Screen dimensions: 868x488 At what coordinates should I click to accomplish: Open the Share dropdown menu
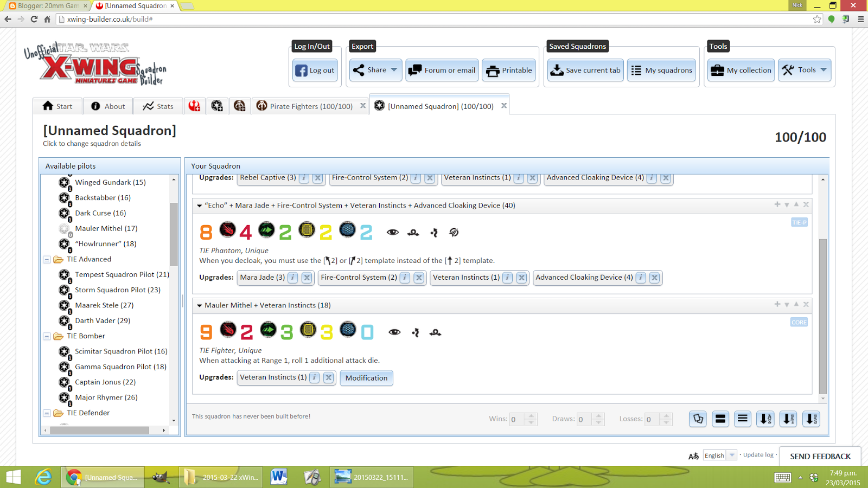(x=376, y=70)
